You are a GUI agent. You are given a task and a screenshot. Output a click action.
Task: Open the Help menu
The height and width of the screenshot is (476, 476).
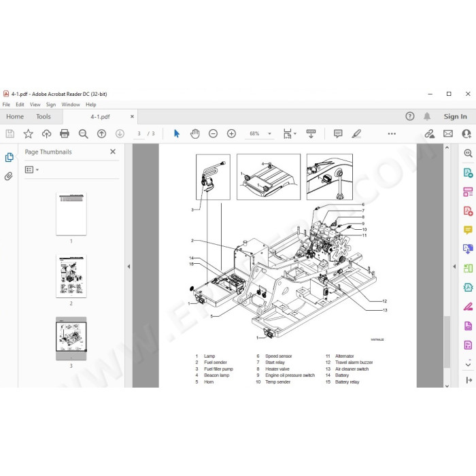[90, 105]
